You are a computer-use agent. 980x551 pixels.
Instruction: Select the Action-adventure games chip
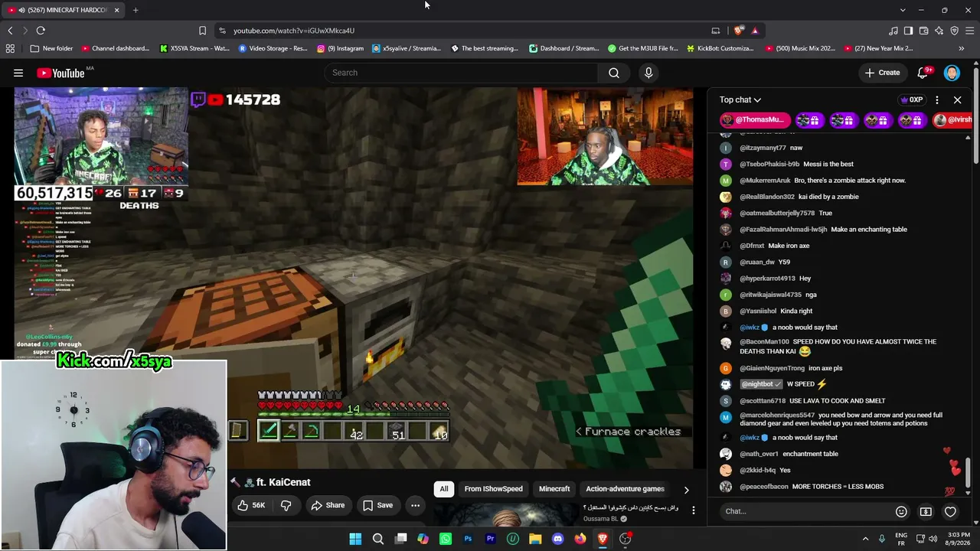click(x=625, y=489)
